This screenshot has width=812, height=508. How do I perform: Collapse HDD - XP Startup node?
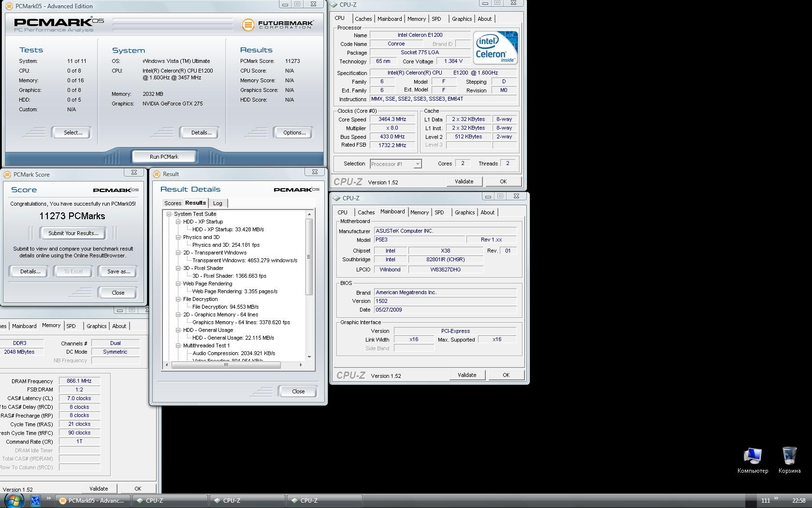[x=178, y=222]
